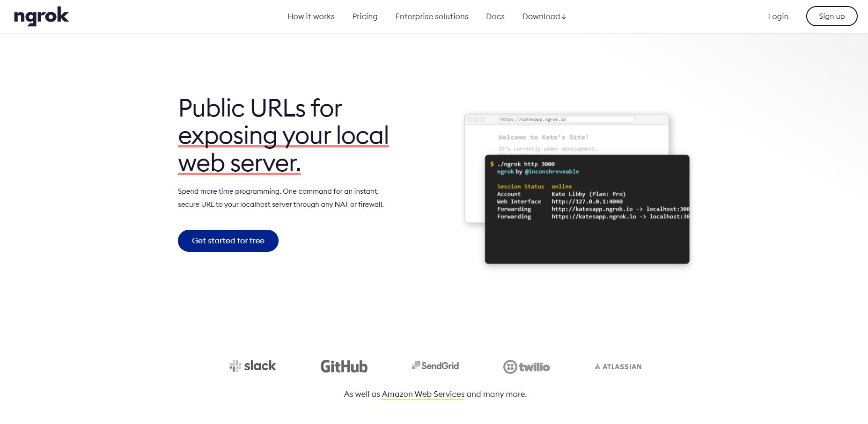Click the SendGrid logo
The width and height of the screenshot is (868, 424).
point(435,366)
